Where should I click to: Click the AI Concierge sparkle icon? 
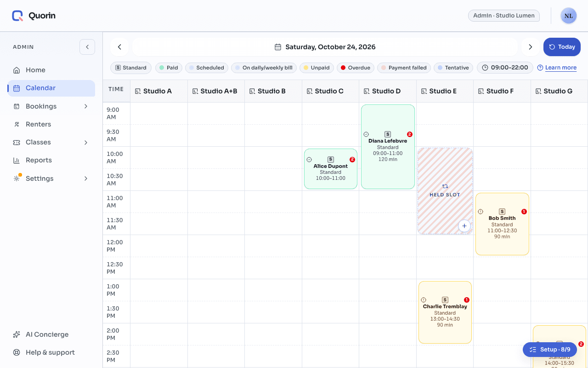pos(17,334)
